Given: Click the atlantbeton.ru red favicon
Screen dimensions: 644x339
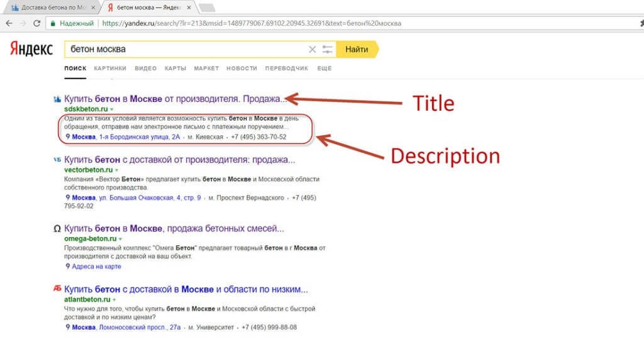Looking at the screenshot, I should [x=57, y=289].
